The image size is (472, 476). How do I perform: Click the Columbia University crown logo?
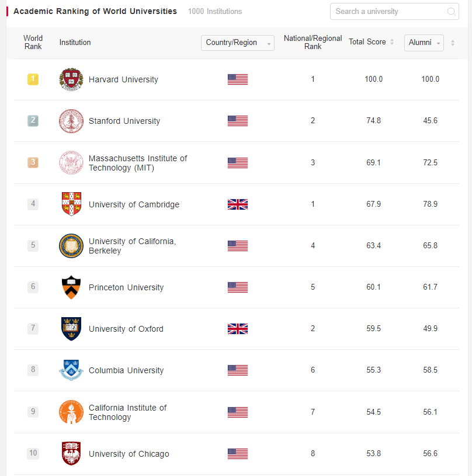click(x=71, y=370)
